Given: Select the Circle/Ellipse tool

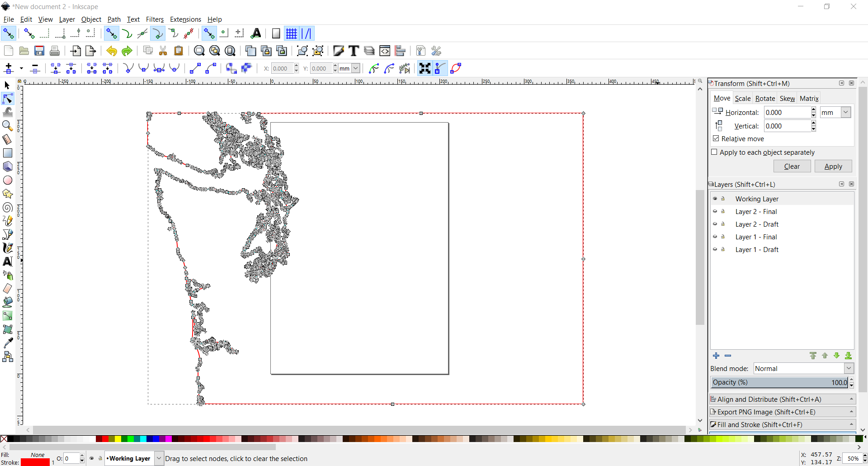Looking at the screenshot, I should pyautogui.click(x=8, y=180).
